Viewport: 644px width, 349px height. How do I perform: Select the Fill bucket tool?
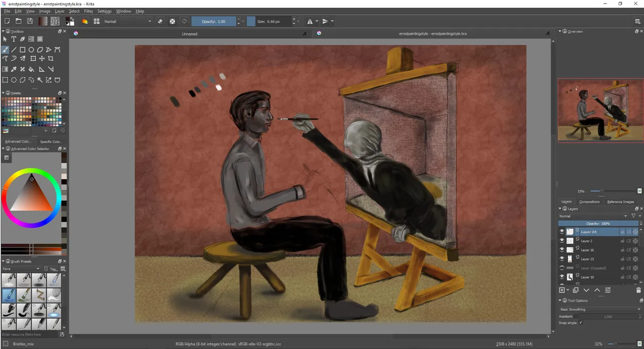point(31,69)
